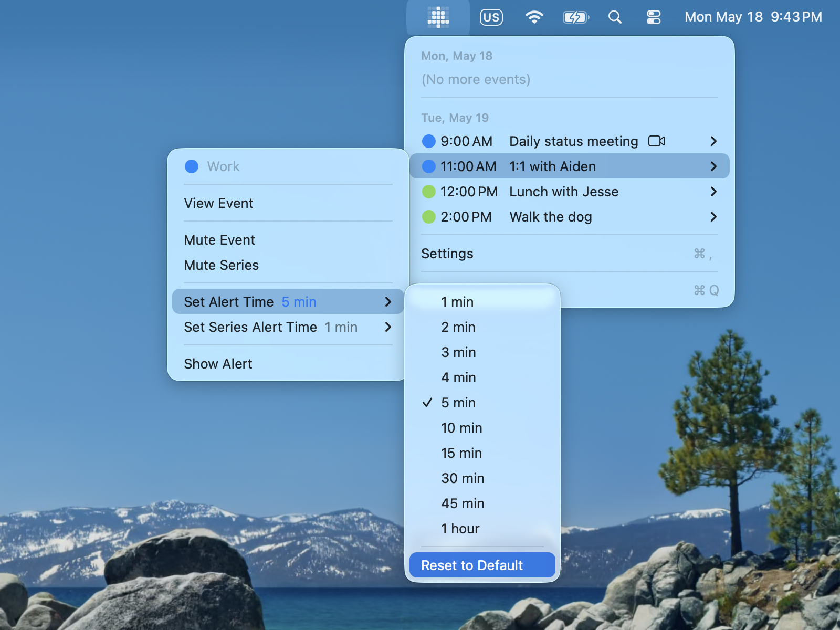Click the green dot beside 12:00 PM
840x630 pixels.
click(x=429, y=192)
